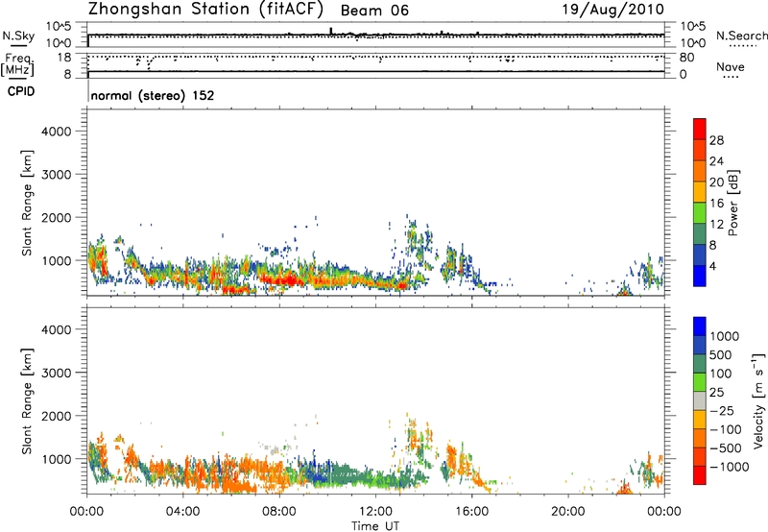Click the '-1000' velocity colorbar value
768x532 pixels.
tap(729, 467)
